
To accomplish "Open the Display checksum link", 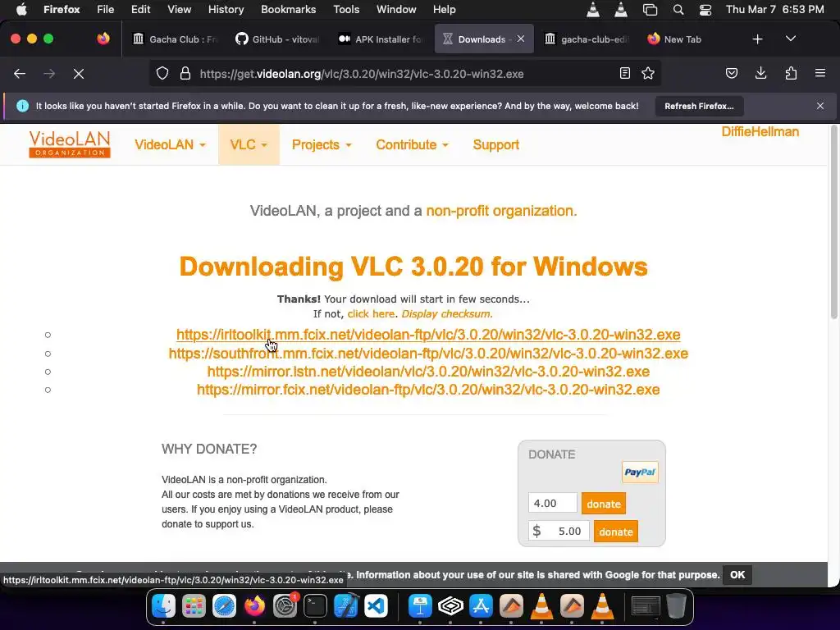I will 447,314.
